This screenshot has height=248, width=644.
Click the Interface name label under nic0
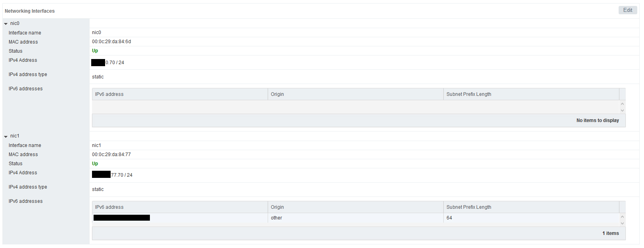(x=25, y=32)
